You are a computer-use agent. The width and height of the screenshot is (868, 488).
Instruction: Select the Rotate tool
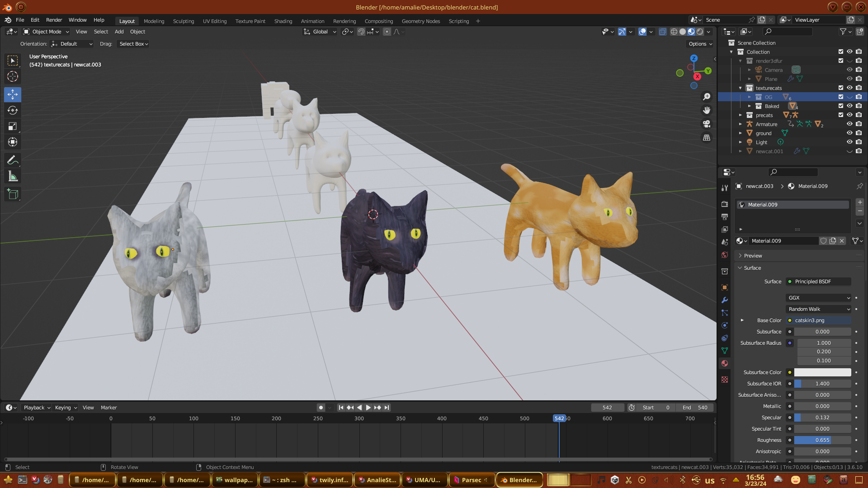point(13,111)
